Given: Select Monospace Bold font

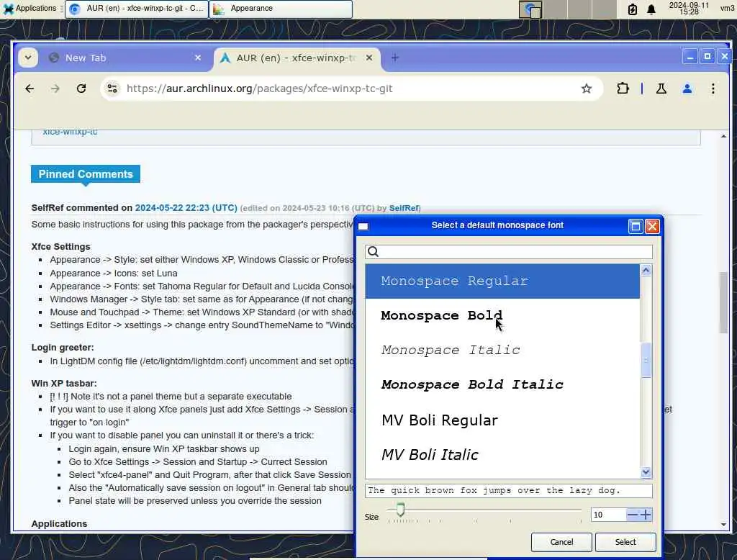Looking at the screenshot, I should (502, 315).
